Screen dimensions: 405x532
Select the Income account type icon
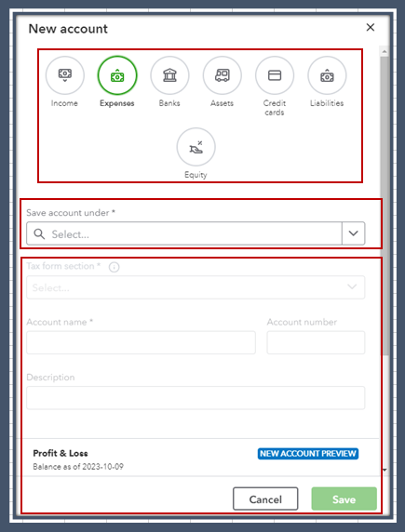pos(65,75)
